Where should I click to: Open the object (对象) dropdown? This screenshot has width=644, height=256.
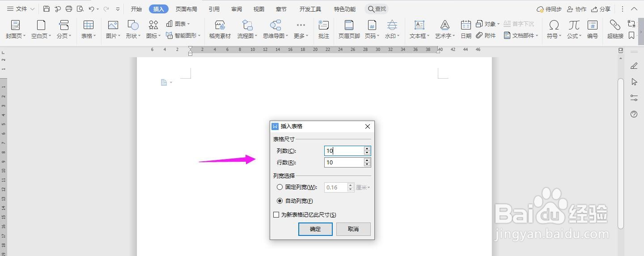point(499,24)
